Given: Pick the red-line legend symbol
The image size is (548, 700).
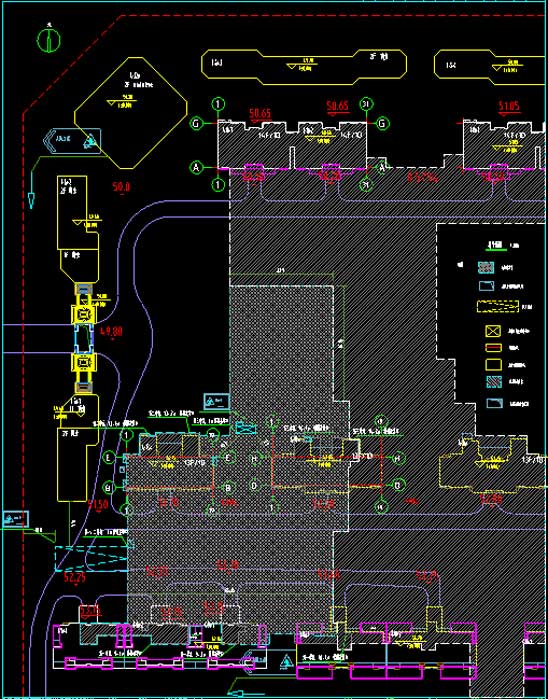Looking at the screenshot, I should coord(493,348).
